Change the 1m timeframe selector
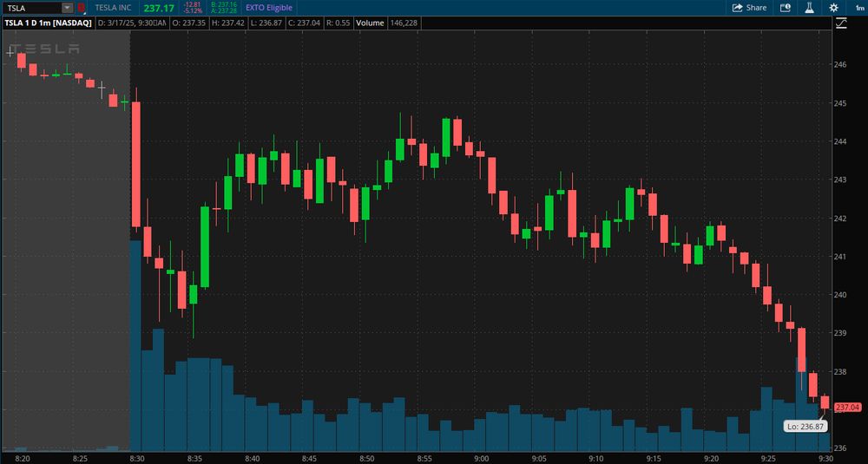868x464 pixels. [x=859, y=8]
